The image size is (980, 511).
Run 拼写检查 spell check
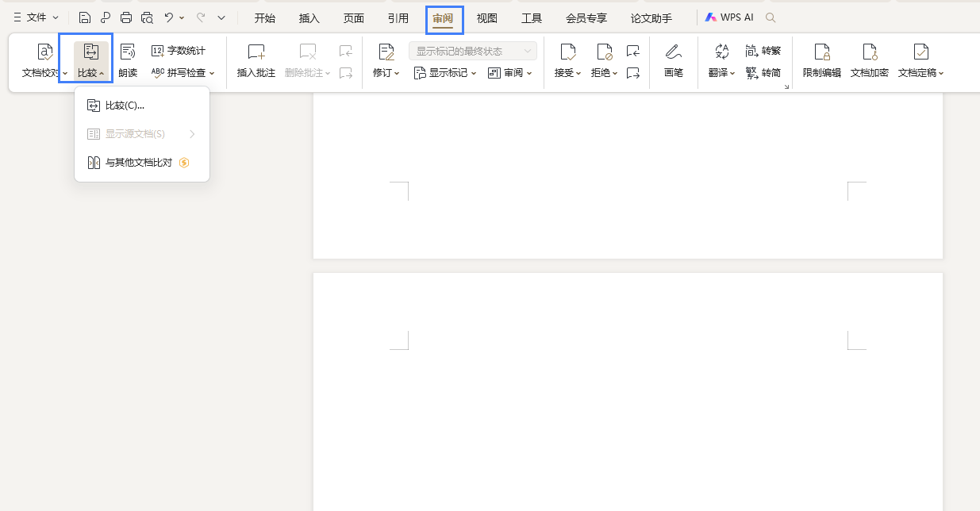click(x=178, y=73)
